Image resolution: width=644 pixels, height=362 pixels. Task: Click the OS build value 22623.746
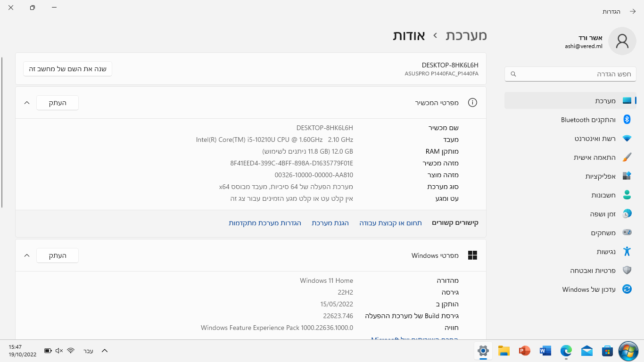pos(338,316)
